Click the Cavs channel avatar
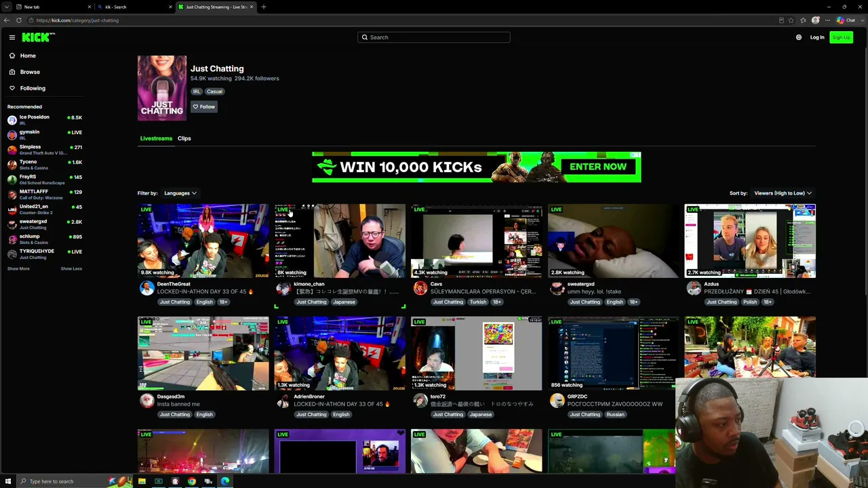868x488 pixels. point(420,288)
